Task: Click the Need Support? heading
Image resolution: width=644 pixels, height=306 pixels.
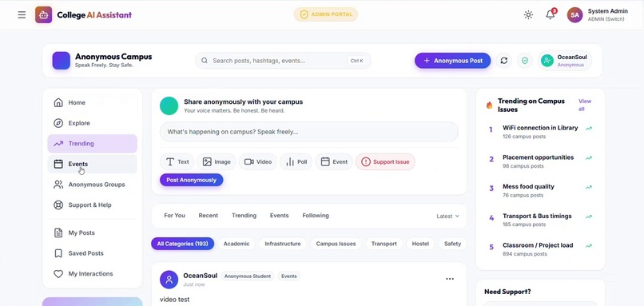Action: point(507,292)
